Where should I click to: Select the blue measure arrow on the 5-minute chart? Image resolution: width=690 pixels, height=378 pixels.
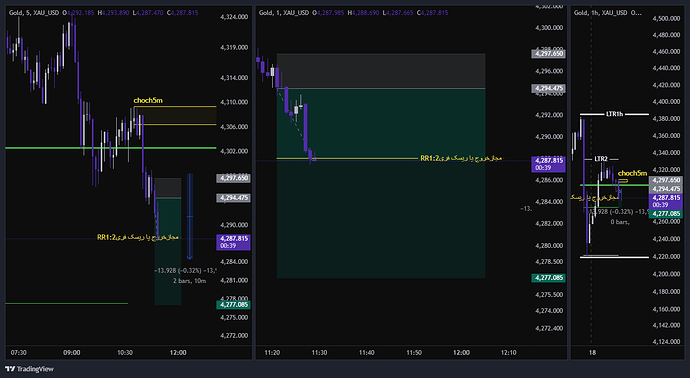(190, 216)
